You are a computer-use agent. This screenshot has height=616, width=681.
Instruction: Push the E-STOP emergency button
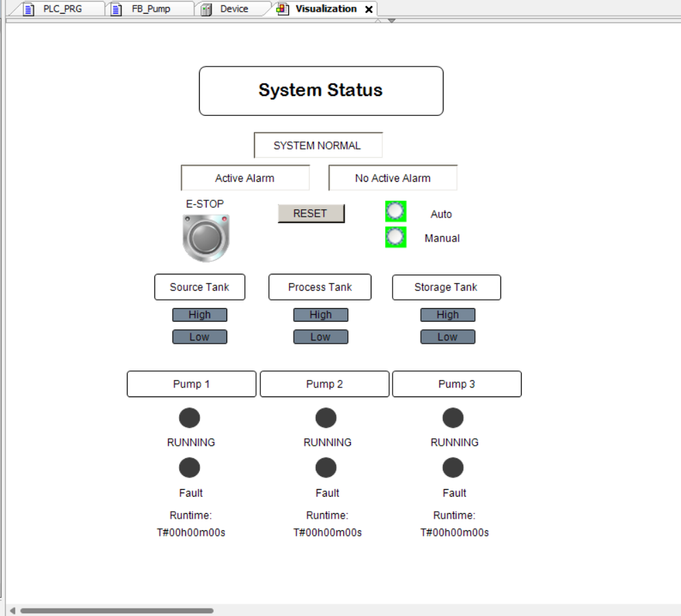point(206,238)
